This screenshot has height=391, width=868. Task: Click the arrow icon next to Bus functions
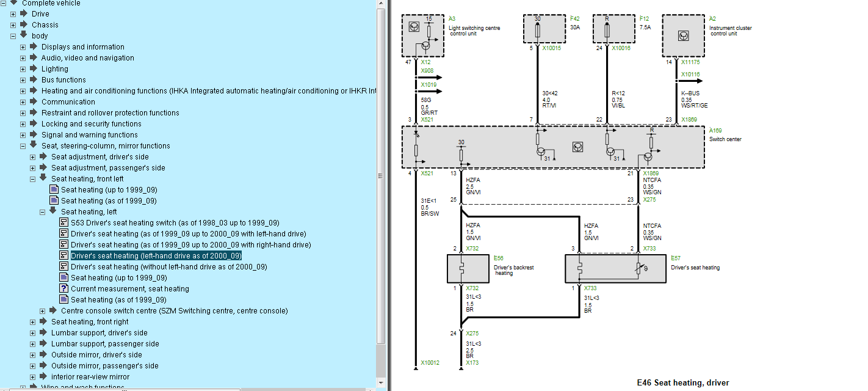pos(34,79)
